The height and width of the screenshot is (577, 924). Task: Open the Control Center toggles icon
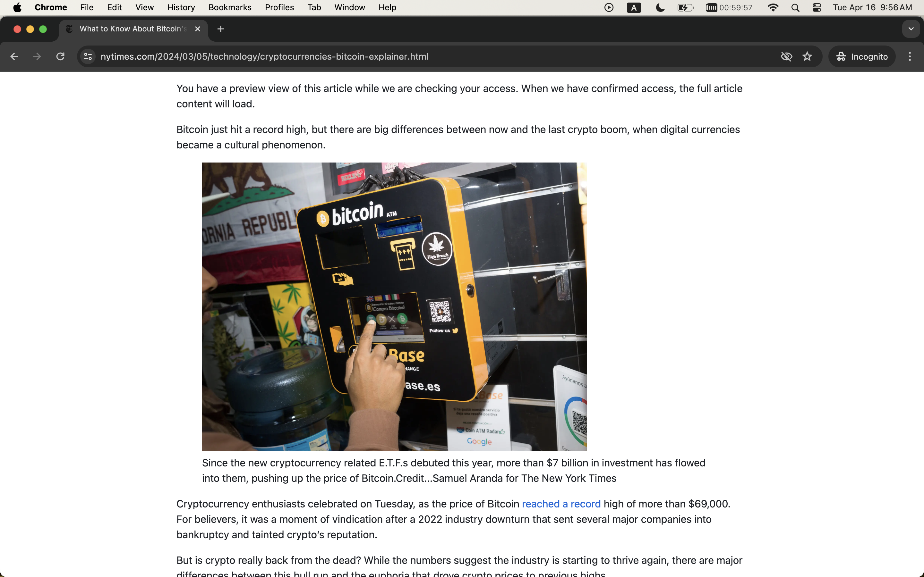817,8
